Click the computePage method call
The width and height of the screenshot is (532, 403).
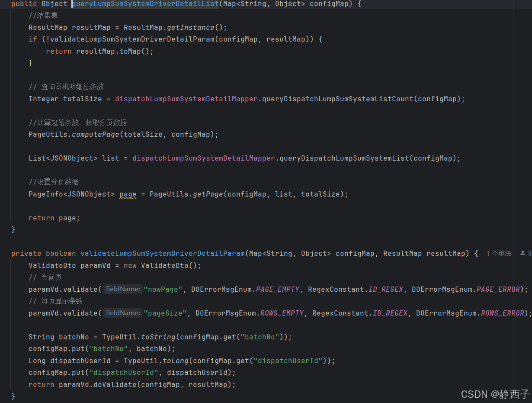[x=96, y=134]
